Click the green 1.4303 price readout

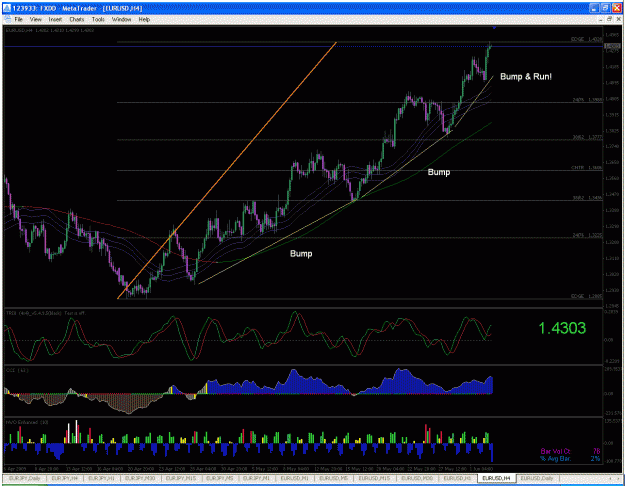pos(562,328)
